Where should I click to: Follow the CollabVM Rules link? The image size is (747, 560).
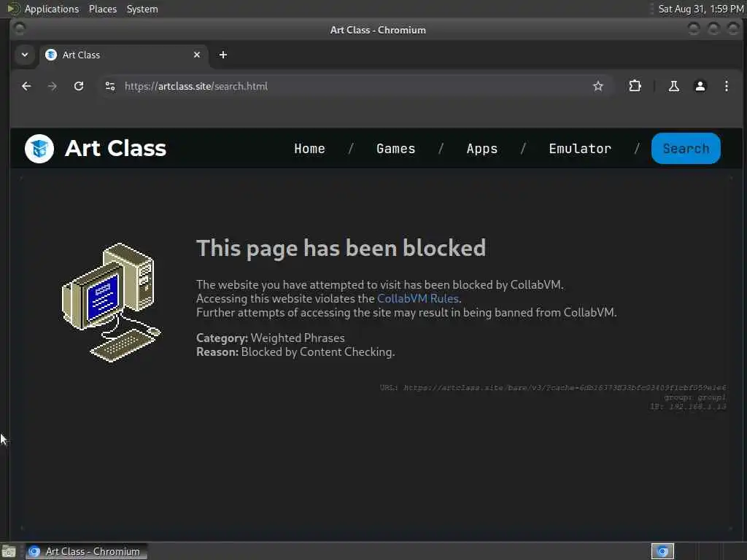[x=418, y=298]
